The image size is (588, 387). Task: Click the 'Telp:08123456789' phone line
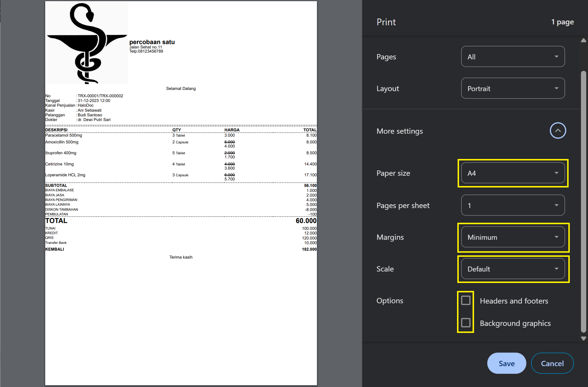tap(146, 51)
